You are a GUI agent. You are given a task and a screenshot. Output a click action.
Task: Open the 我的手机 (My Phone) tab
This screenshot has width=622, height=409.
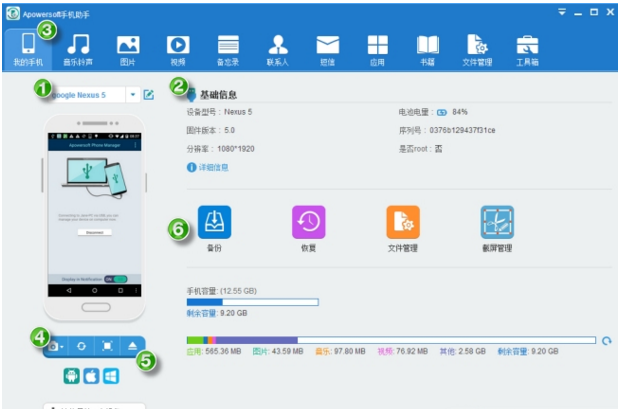point(28,50)
